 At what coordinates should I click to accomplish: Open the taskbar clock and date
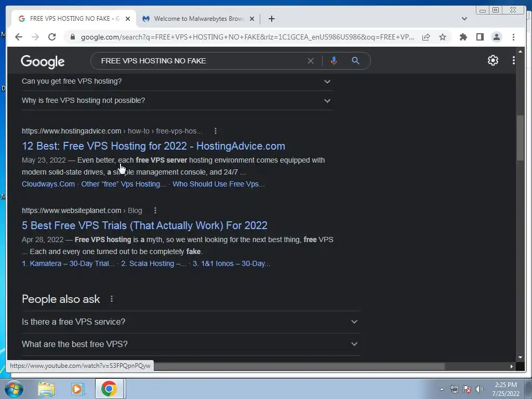pyautogui.click(x=506, y=389)
